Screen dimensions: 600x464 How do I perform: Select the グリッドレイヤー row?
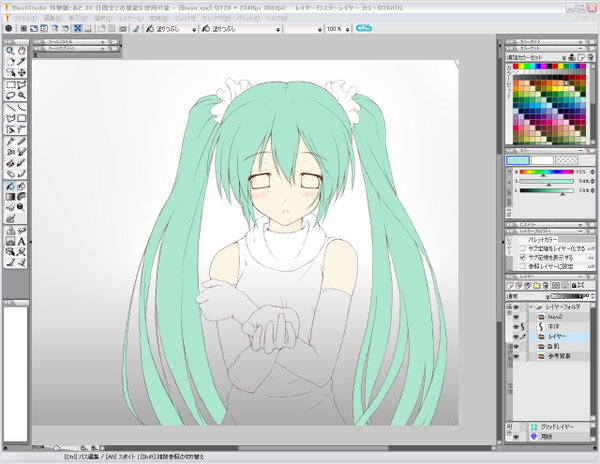click(559, 427)
